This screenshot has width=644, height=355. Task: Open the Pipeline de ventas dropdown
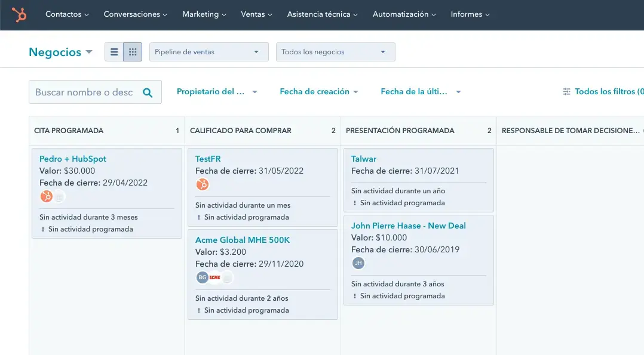point(208,52)
